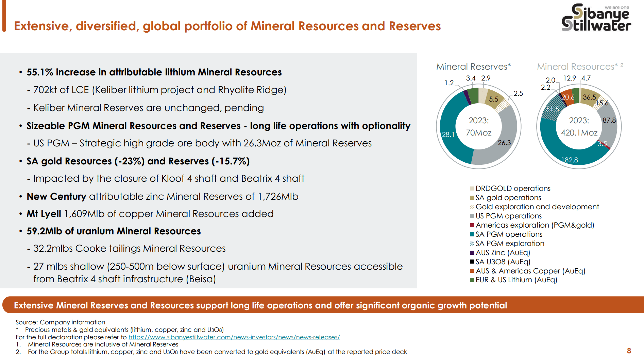Click the SA gold operations legend swatch
This screenshot has height=358, width=644.
[x=472, y=198]
